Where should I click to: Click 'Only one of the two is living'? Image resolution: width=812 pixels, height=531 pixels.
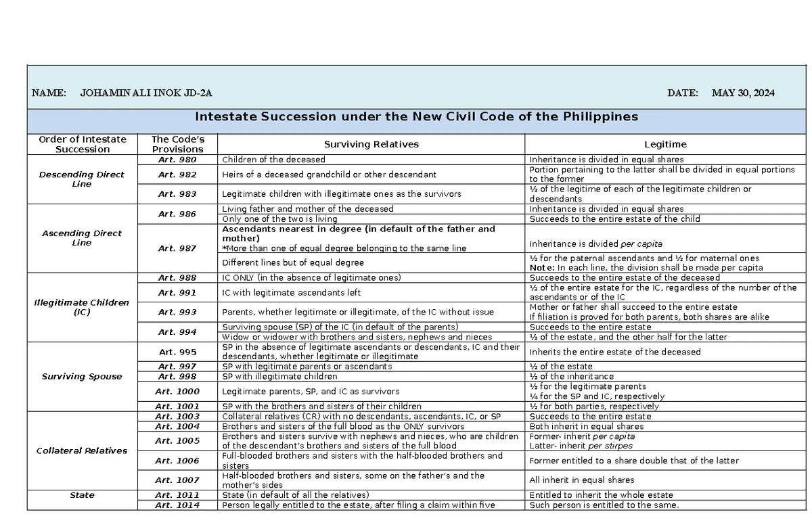click(279, 219)
